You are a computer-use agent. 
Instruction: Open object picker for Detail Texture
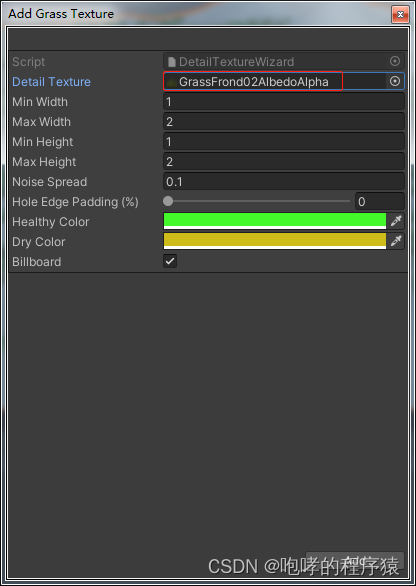395,81
